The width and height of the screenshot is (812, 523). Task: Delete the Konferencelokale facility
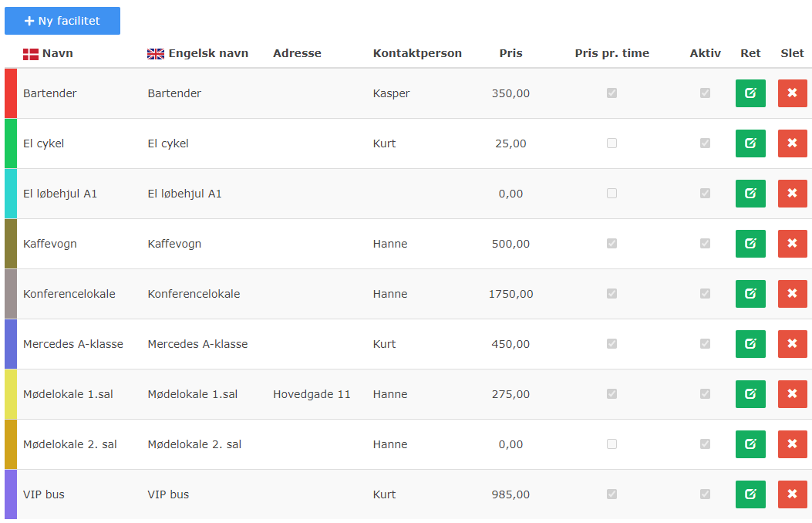click(792, 294)
